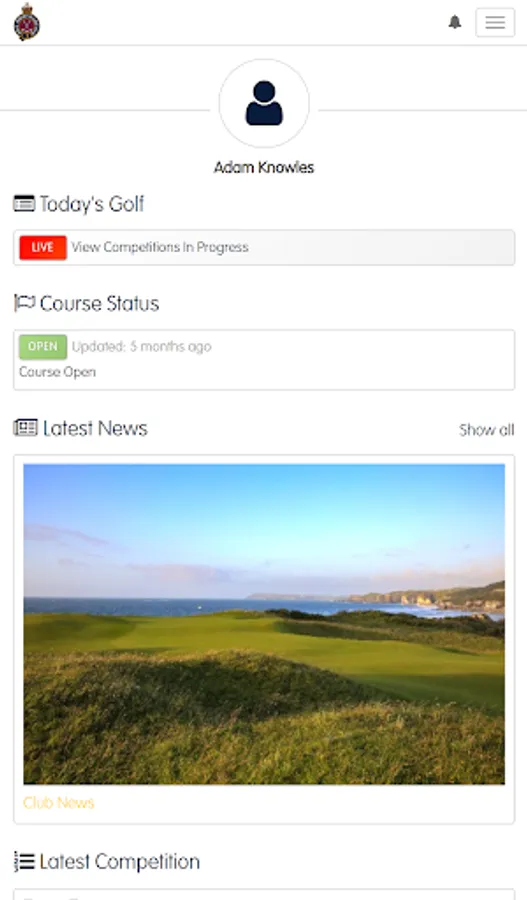The image size is (527, 900).
Task: Tap the Today's Golf scorecard icon
Action: coord(24,203)
